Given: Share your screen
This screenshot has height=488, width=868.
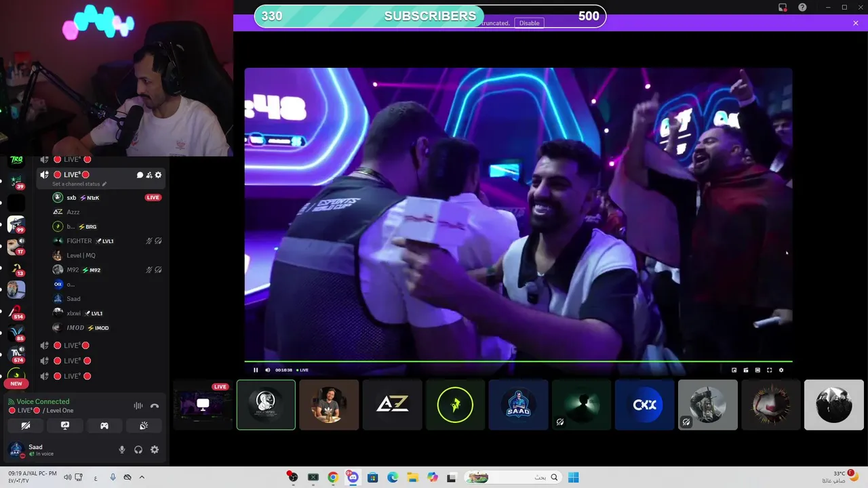Looking at the screenshot, I should [x=65, y=426].
